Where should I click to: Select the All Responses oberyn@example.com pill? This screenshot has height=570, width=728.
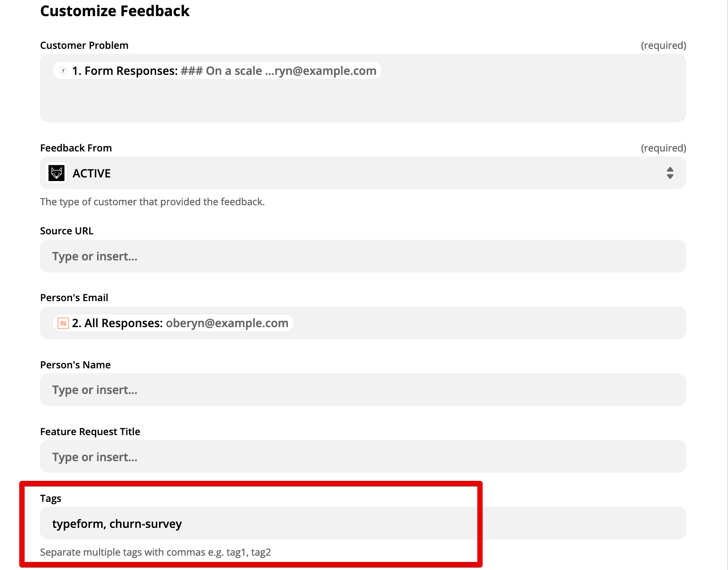click(x=173, y=323)
